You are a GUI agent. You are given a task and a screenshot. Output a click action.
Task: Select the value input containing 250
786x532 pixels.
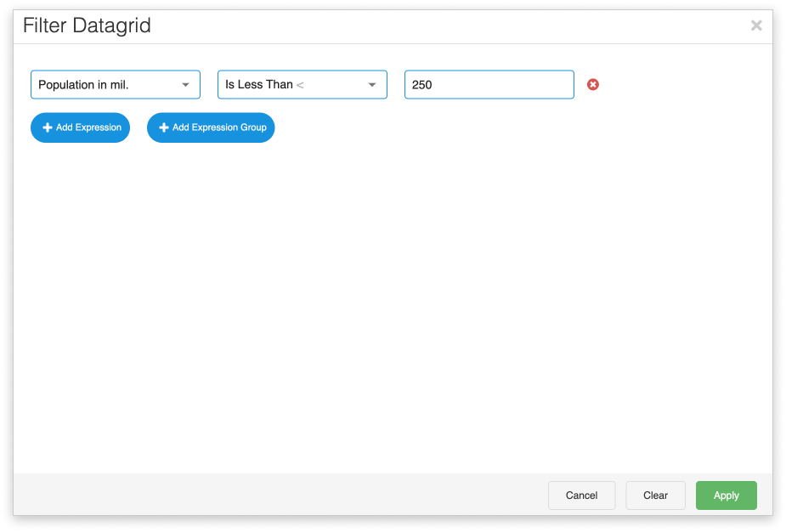[489, 84]
